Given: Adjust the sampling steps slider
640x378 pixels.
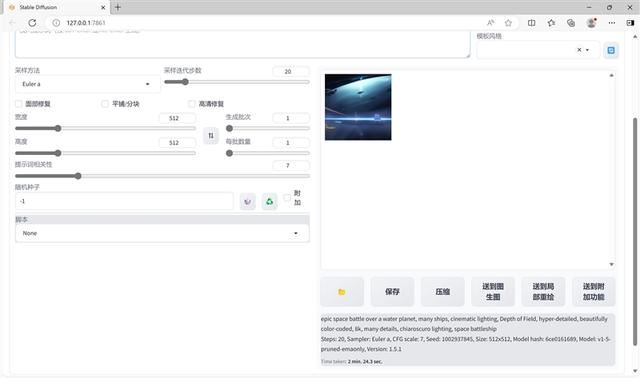Looking at the screenshot, I should coord(185,82).
